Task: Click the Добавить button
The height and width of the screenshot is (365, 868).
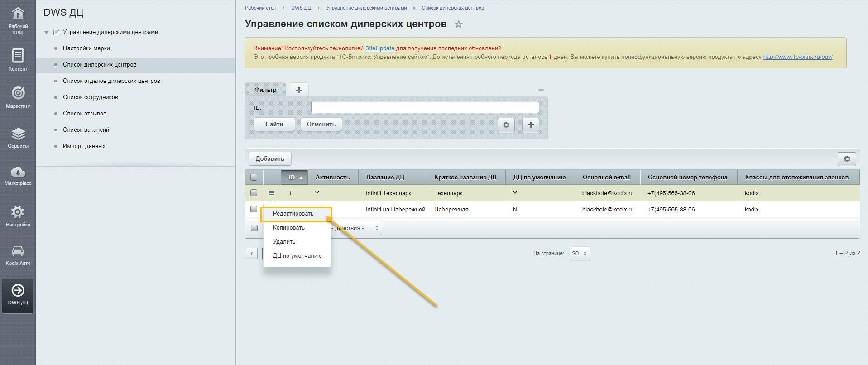Action: coord(270,159)
